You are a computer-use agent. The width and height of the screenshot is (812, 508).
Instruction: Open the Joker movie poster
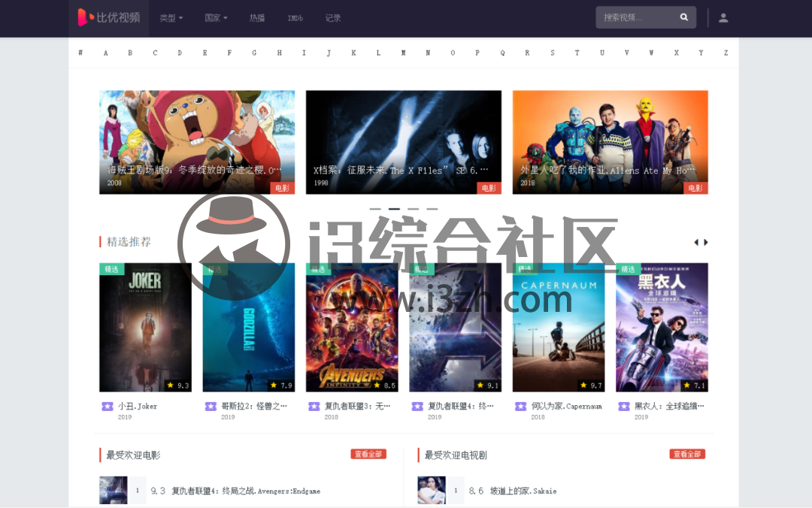(x=146, y=328)
